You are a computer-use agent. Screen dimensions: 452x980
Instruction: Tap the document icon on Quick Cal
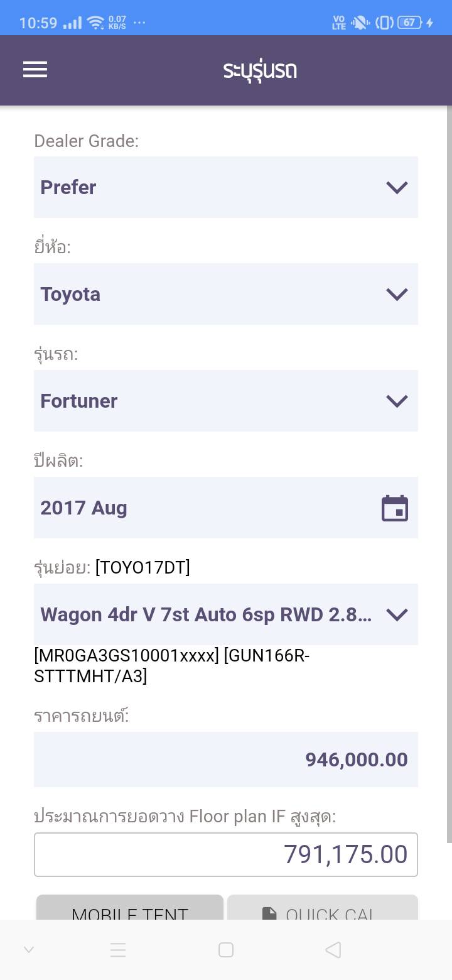click(269, 913)
